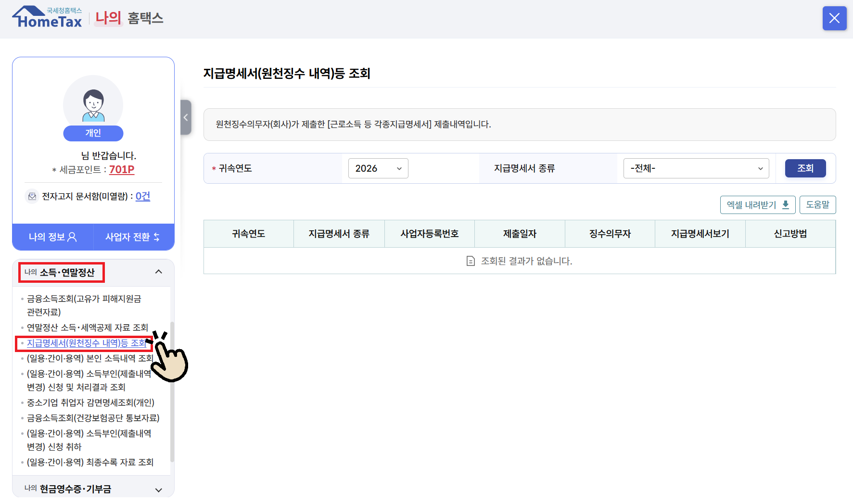Click 지급명세서 종류 column header
Viewport: 853px width, 504px height.
pyautogui.click(x=339, y=234)
